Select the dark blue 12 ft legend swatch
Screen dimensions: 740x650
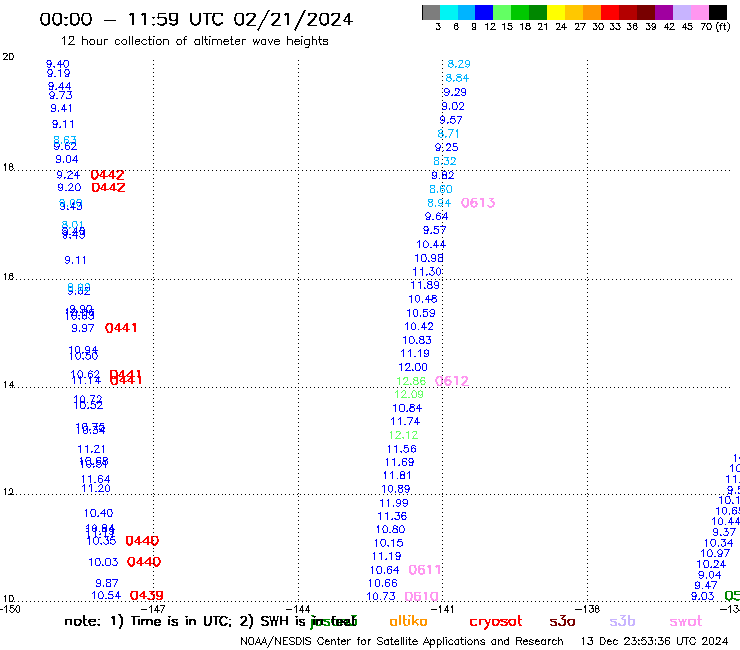tap(484, 12)
